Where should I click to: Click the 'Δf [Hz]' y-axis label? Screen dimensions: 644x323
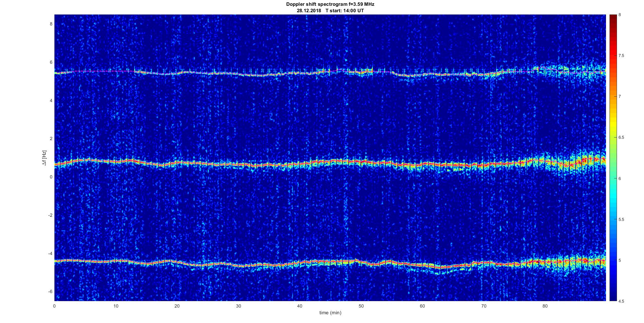[x=44, y=158]
